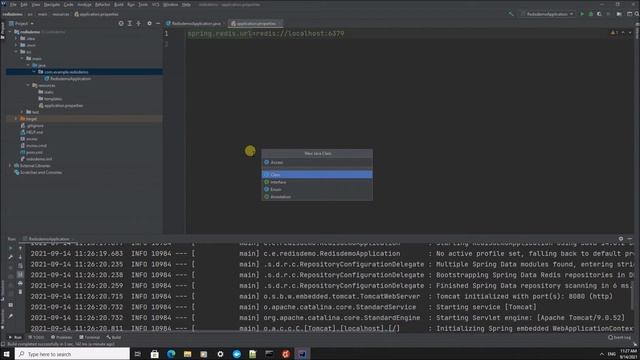Open the View menu
640x360 pixels.
36,4
